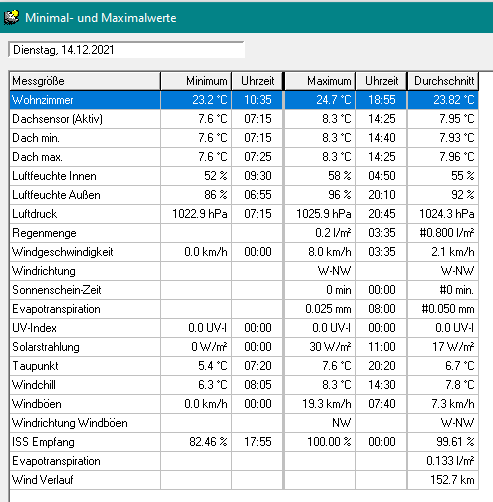493x502 pixels.
Task: Click the date field showing Dienstag, 14.12.2021
Action: (126, 50)
